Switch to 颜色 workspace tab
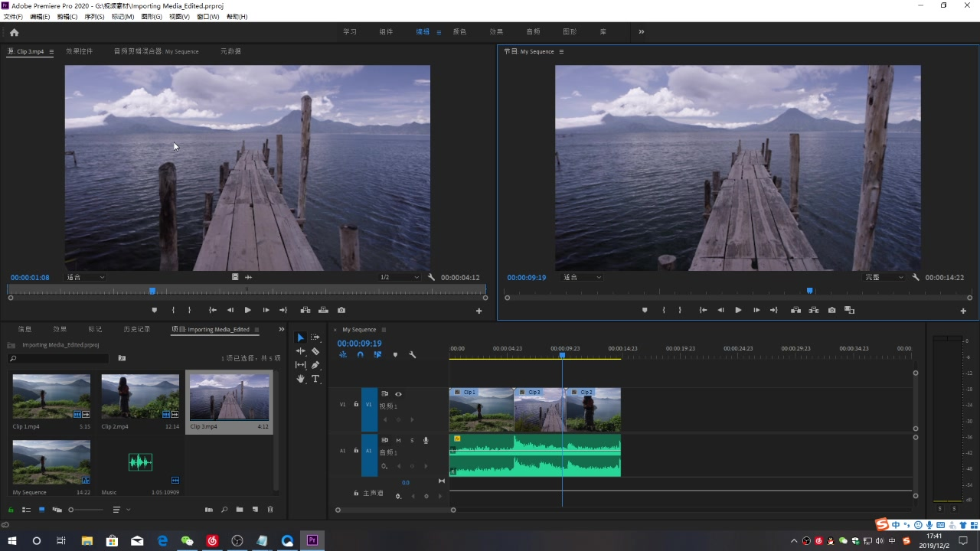Screen dimensions: 980x551 point(459,32)
